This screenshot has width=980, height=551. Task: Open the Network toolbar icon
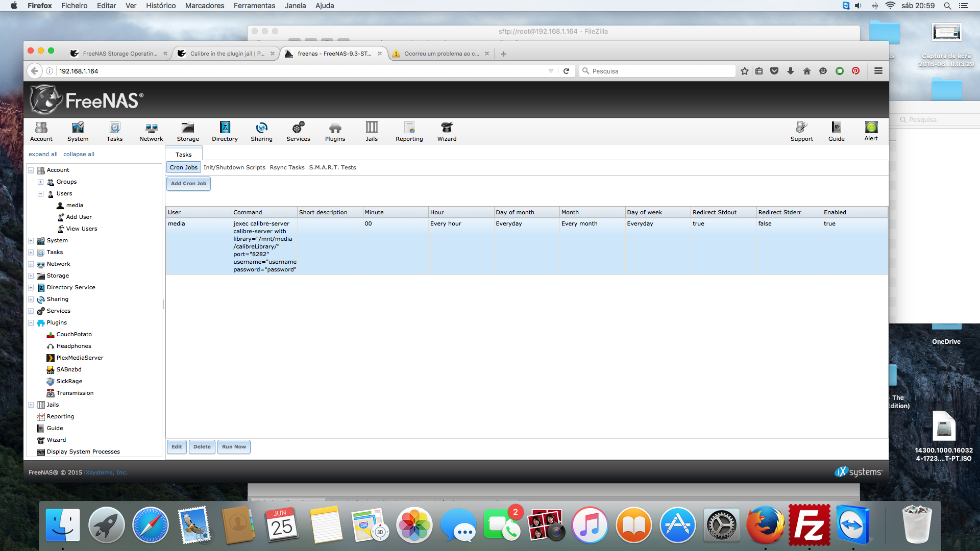pyautogui.click(x=151, y=131)
